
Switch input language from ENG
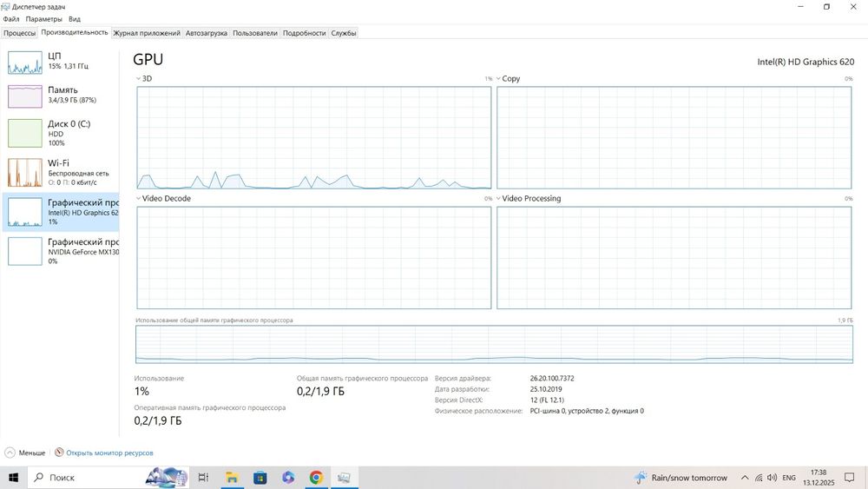pyautogui.click(x=789, y=478)
